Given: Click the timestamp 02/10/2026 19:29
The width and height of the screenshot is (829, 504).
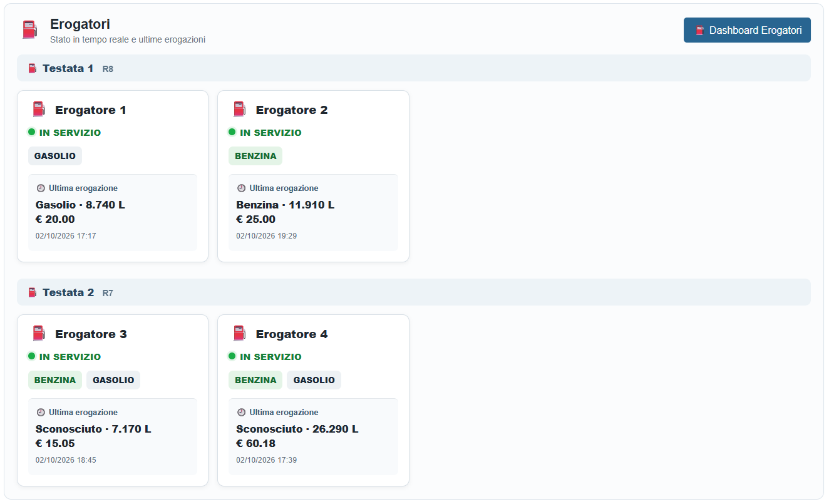Looking at the screenshot, I should click(266, 236).
